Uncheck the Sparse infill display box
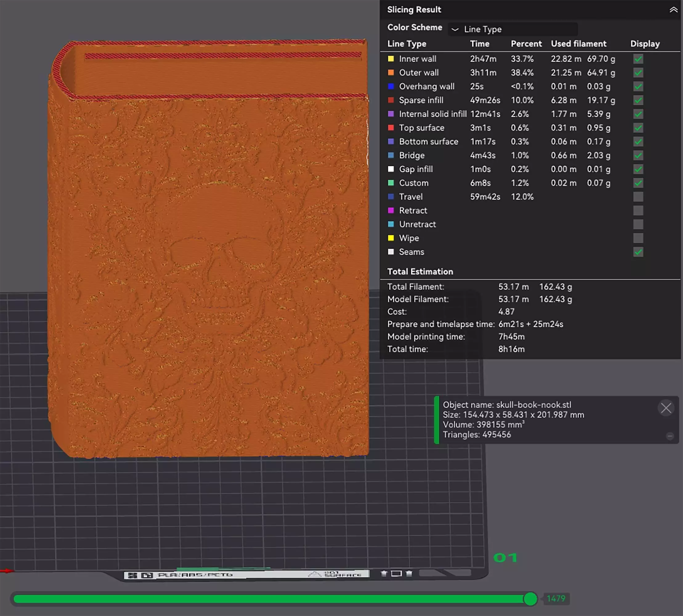The height and width of the screenshot is (616, 683). [x=638, y=100]
